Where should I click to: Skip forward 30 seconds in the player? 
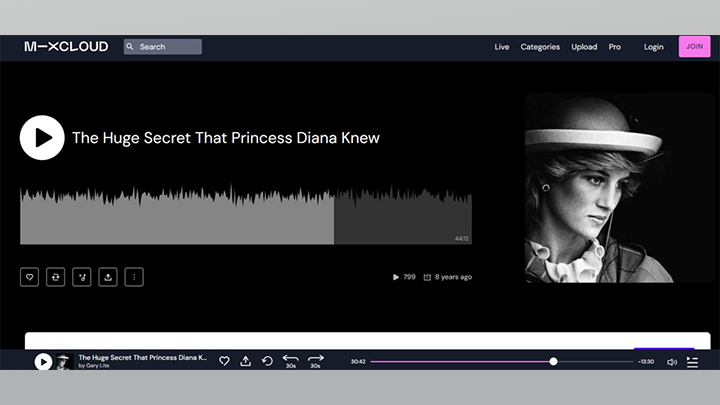pyautogui.click(x=316, y=360)
